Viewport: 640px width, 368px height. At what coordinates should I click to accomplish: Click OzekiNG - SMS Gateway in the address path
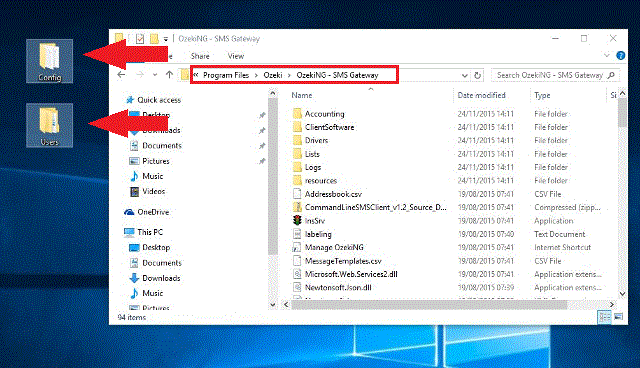(x=337, y=75)
